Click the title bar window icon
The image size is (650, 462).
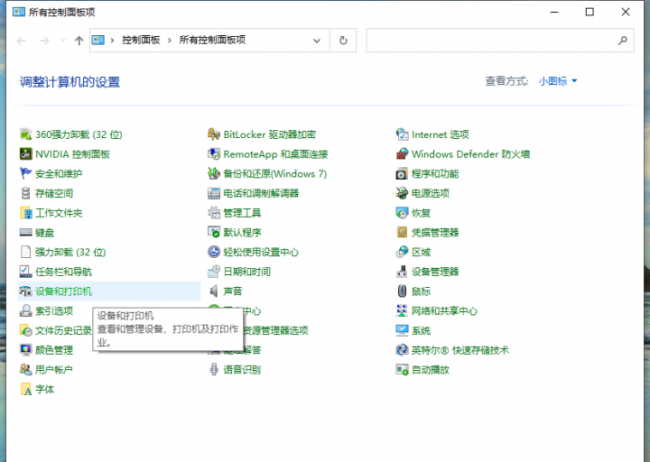coord(19,12)
